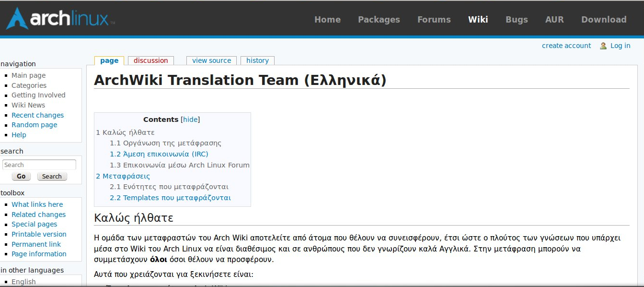Jump to 1.3 Επικοινωνία μέσω Arch Linux Forum
The image size is (644, 287).
(180, 165)
